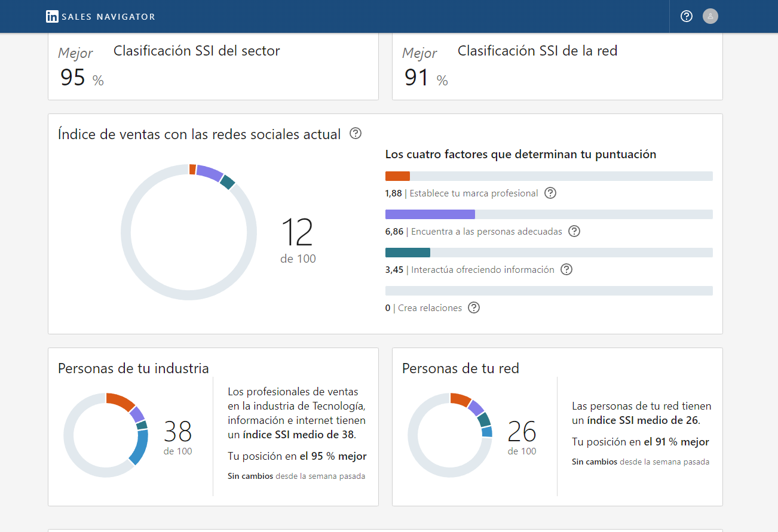778x532 pixels.
Task: Click the Personas de tu industria heading
Action: [x=133, y=368]
